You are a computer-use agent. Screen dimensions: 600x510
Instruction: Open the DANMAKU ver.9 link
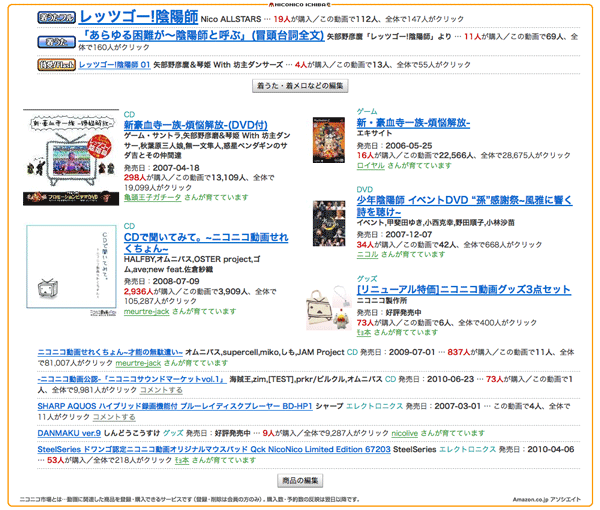click(x=69, y=433)
